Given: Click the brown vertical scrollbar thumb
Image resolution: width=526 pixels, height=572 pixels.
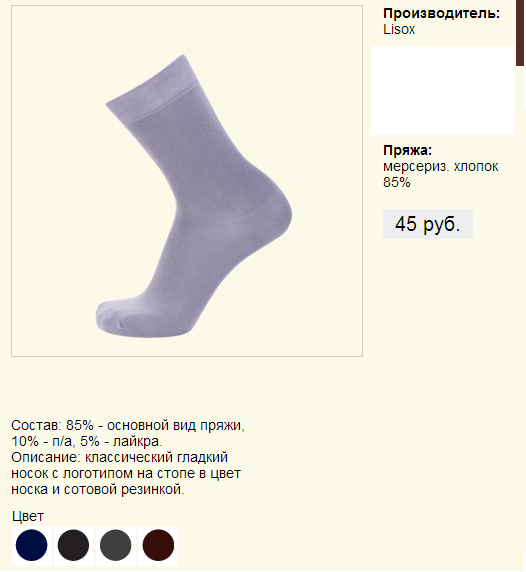Looking at the screenshot, I should [x=520, y=33].
